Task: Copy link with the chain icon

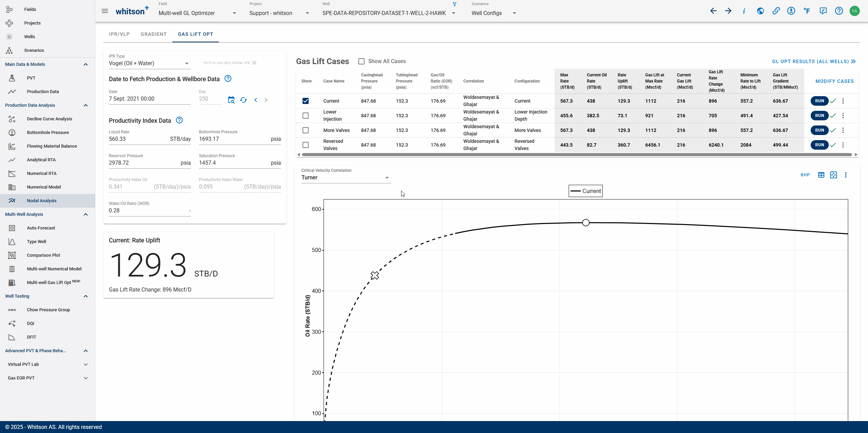Action: 776,11
